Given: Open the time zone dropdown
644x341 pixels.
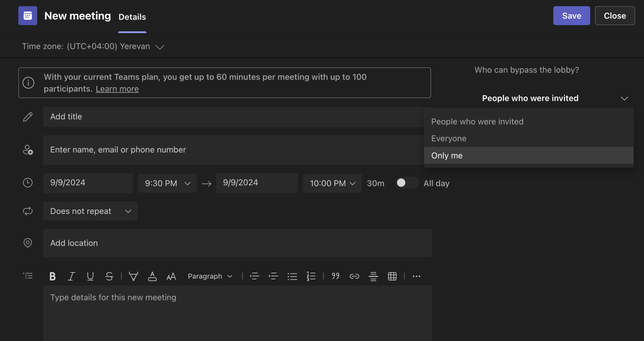Looking at the screenshot, I should click(x=159, y=47).
